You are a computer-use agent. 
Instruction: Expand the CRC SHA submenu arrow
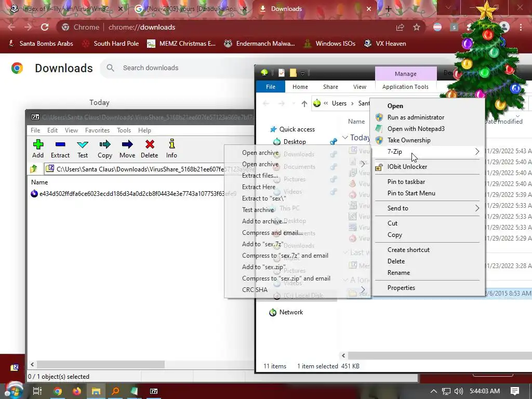coord(363,290)
